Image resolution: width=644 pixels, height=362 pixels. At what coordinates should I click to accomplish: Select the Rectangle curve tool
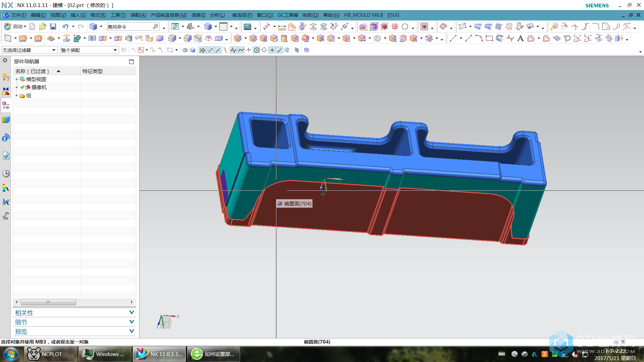pos(489,39)
